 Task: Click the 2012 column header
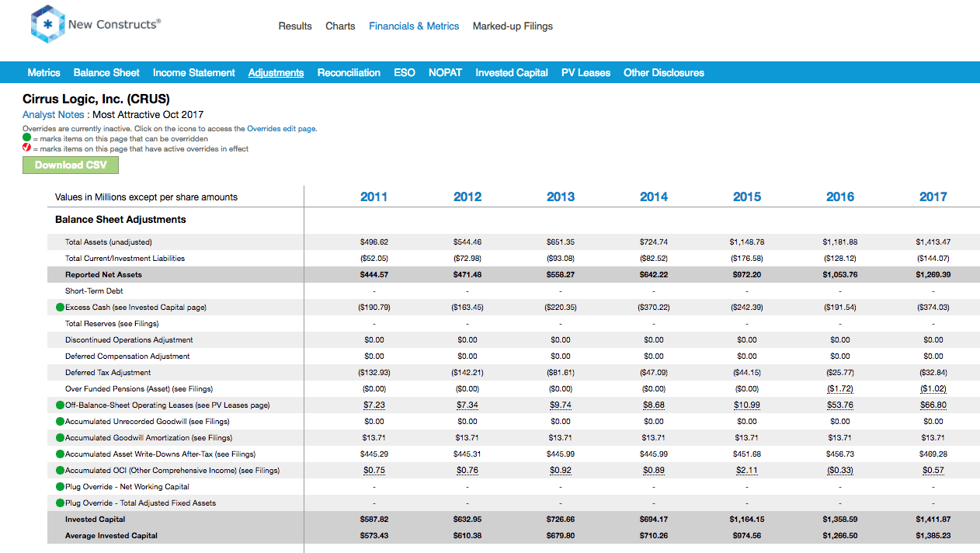(467, 197)
